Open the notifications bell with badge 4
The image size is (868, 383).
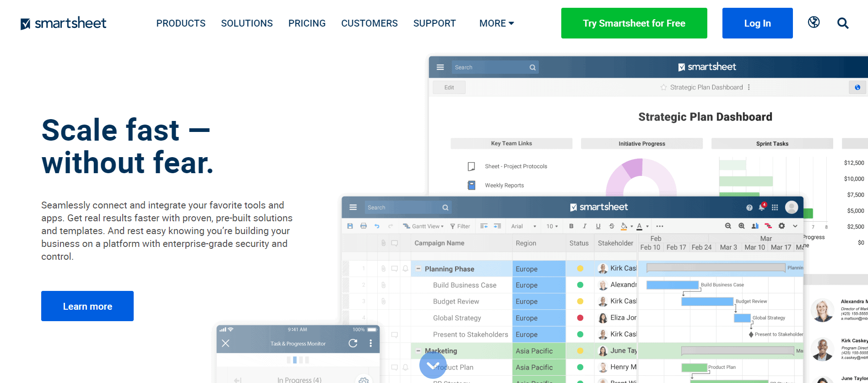(x=762, y=207)
